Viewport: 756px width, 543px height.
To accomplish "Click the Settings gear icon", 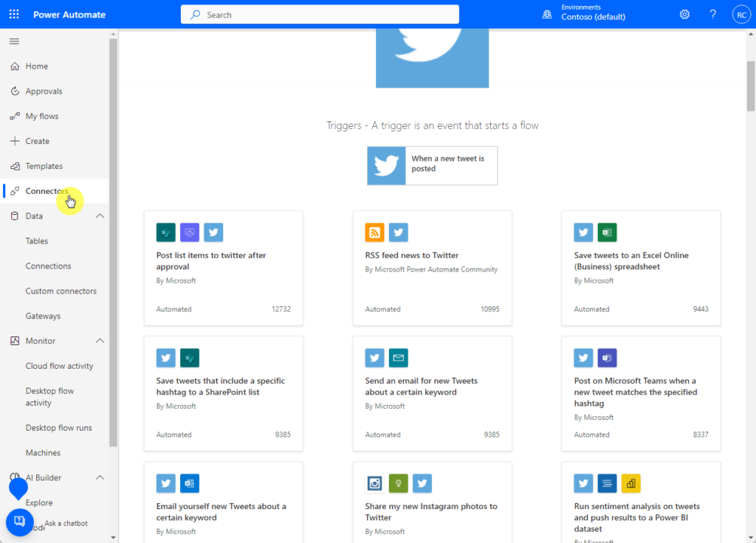I will pyautogui.click(x=684, y=15).
